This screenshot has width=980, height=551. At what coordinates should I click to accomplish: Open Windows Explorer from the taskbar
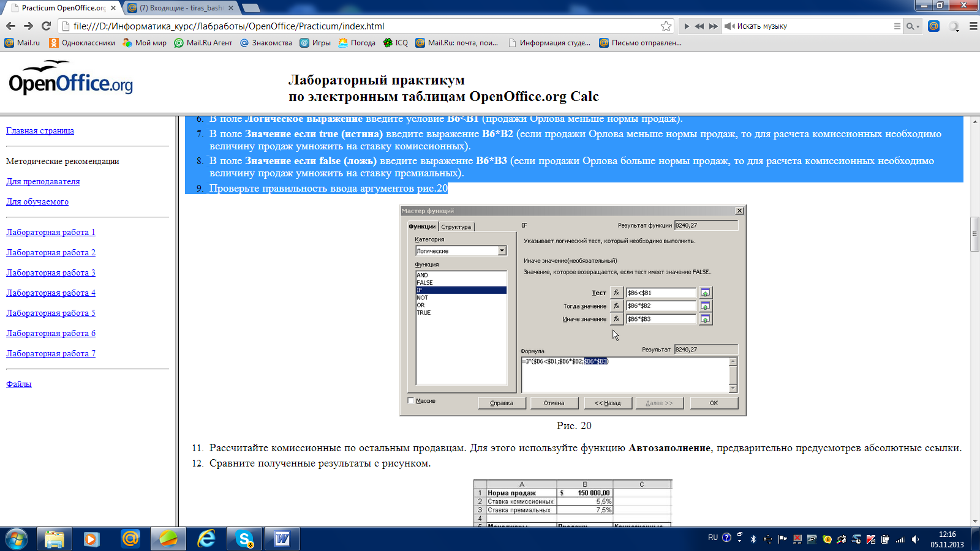55,539
